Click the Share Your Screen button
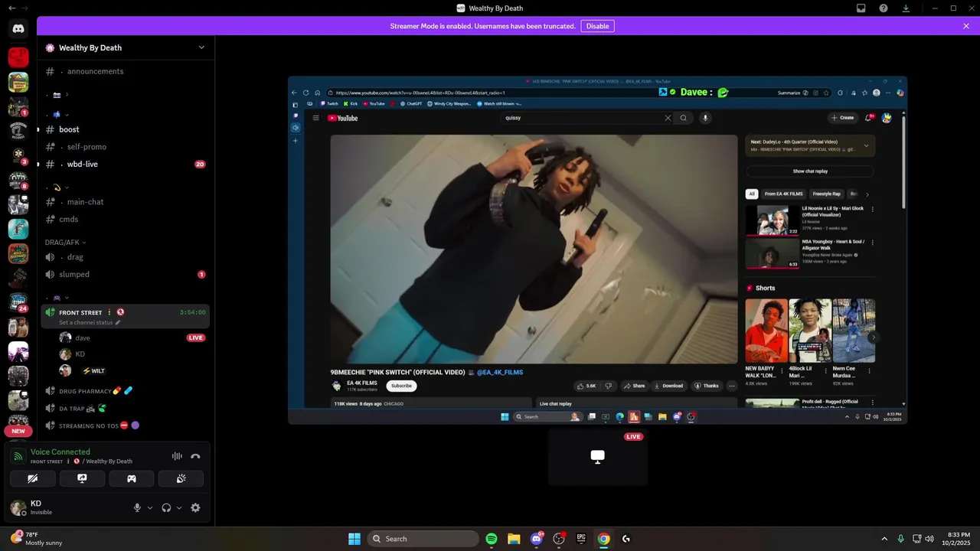980x551 pixels. coord(82,478)
